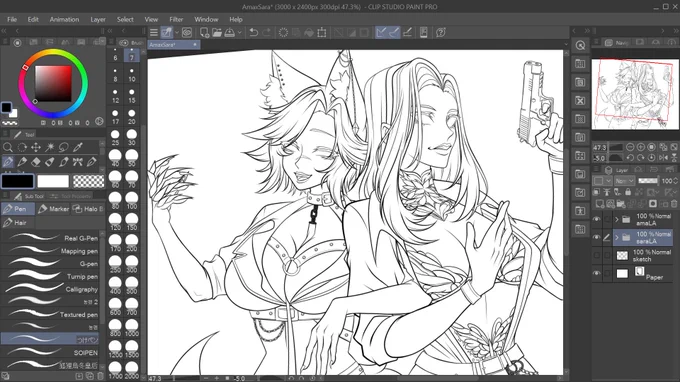
Task: Click Zoom In in navigator
Action: point(641,147)
